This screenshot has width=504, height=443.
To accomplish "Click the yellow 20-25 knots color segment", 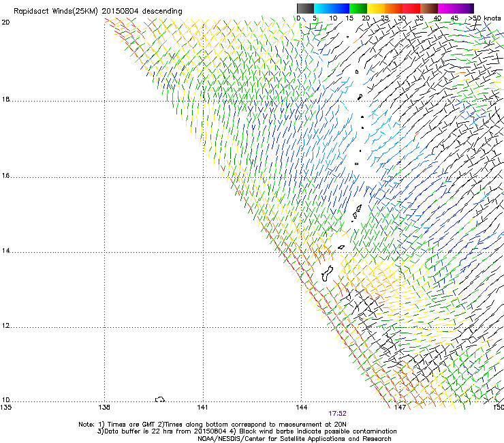I will coord(376,8).
